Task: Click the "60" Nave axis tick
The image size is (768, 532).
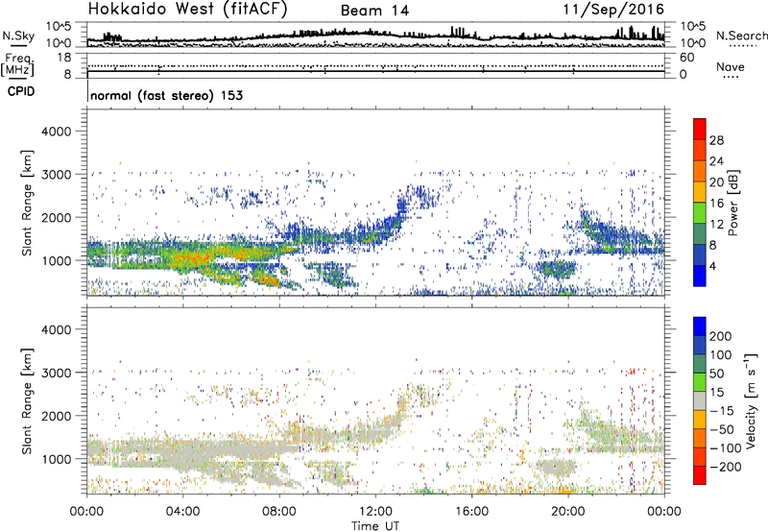Action: click(686, 58)
